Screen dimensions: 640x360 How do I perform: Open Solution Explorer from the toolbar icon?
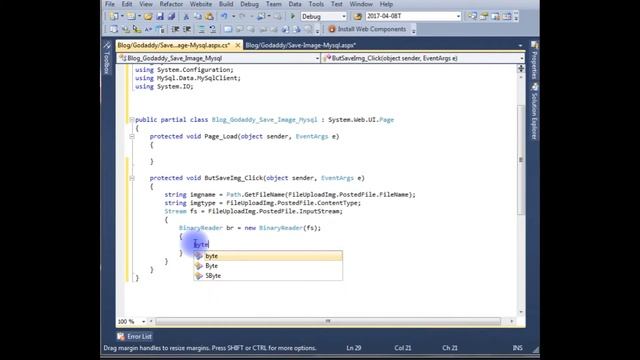point(472,16)
